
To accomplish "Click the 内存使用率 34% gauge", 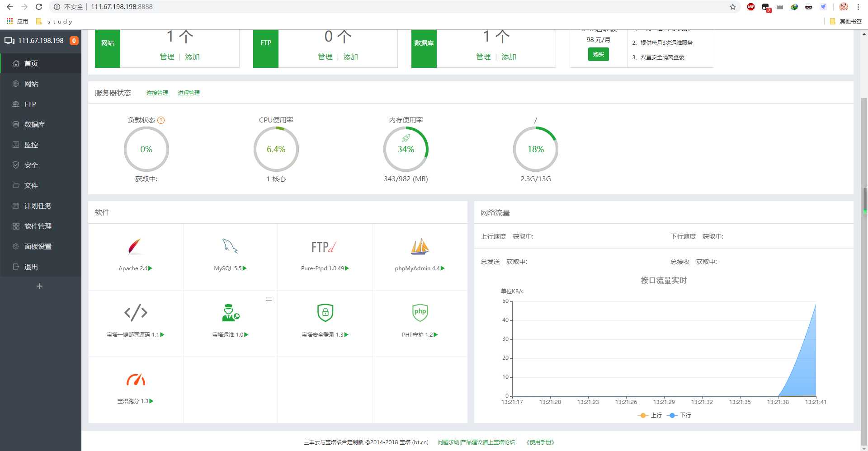I will click(406, 149).
